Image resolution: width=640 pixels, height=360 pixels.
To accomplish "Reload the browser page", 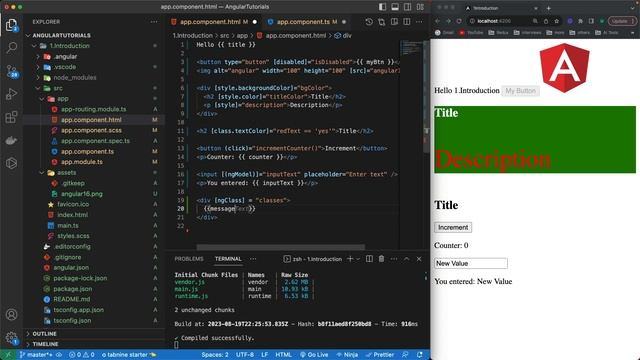I will click(x=459, y=21).
